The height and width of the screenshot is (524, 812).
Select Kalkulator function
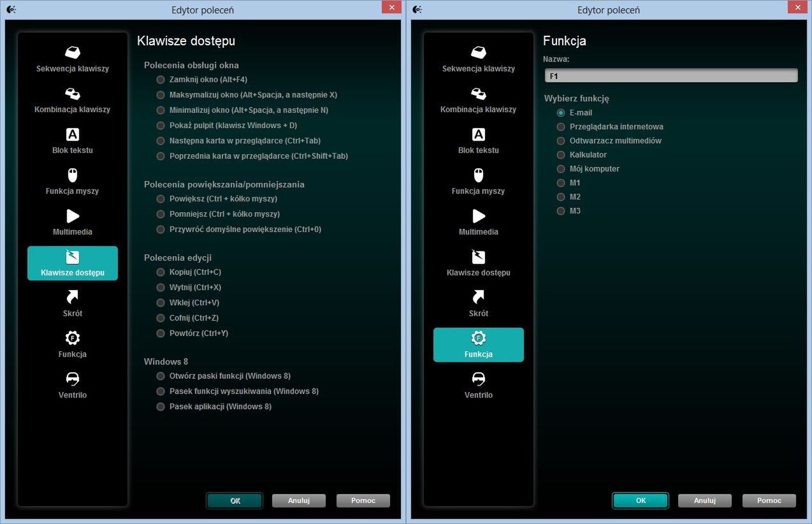[561, 155]
